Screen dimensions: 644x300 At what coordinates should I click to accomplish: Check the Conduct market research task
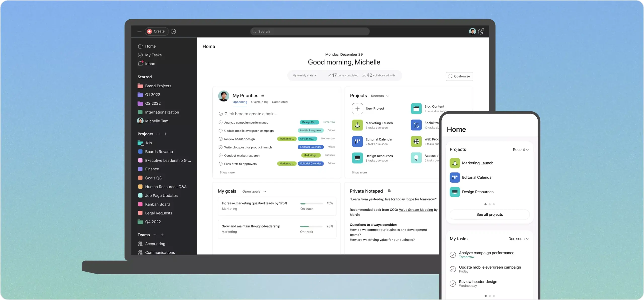point(220,155)
